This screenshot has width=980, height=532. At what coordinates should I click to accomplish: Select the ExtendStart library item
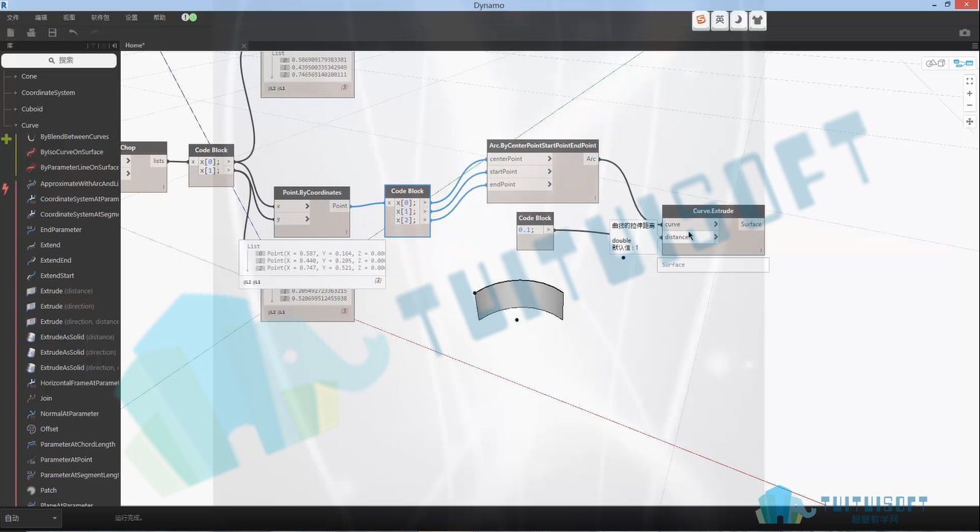point(57,276)
